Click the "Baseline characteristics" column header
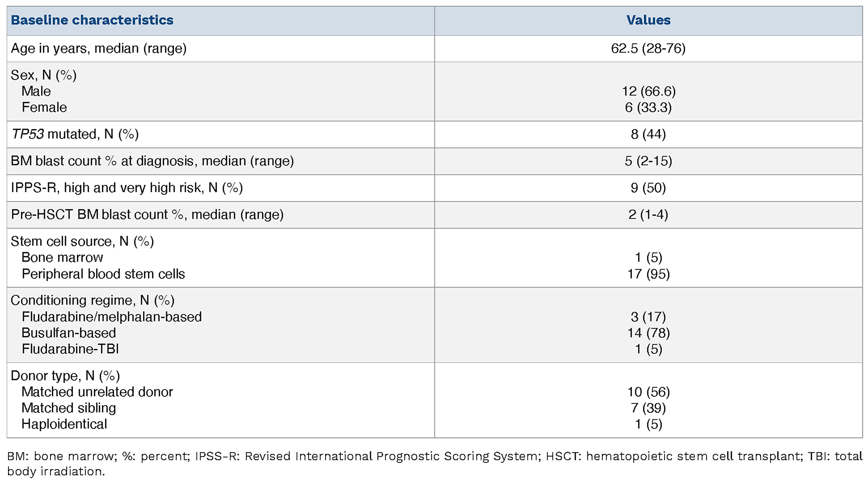The width and height of the screenshot is (868, 487). [92, 20]
